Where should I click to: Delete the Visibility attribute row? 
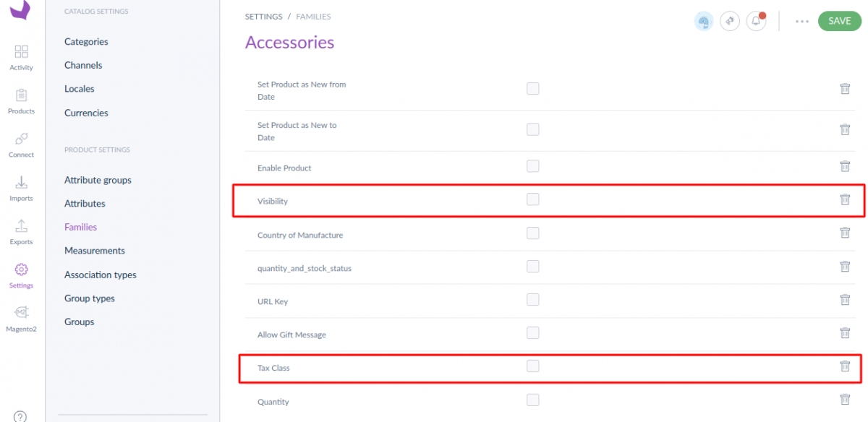(x=844, y=199)
